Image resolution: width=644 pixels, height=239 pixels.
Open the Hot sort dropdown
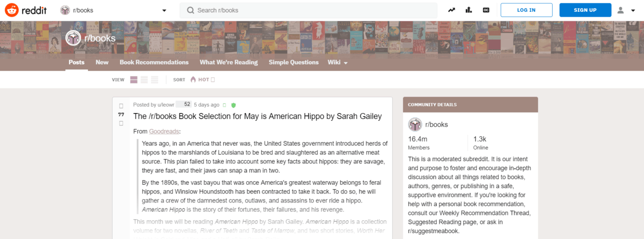pyautogui.click(x=203, y=80)
